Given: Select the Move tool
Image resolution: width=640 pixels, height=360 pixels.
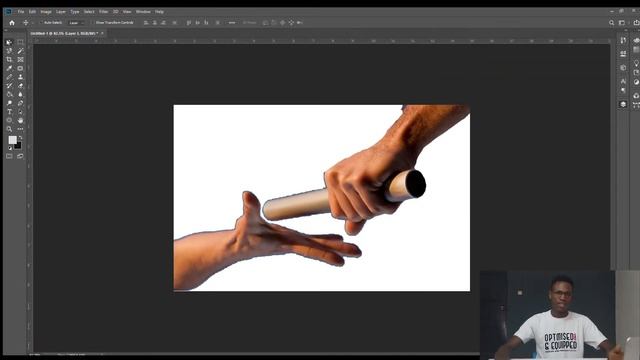Looking at the screenshot, I should 9,42.
